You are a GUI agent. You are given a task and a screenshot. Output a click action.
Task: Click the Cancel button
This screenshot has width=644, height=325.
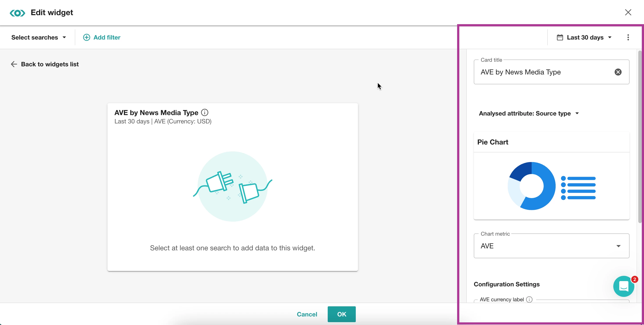pos(307,314)
